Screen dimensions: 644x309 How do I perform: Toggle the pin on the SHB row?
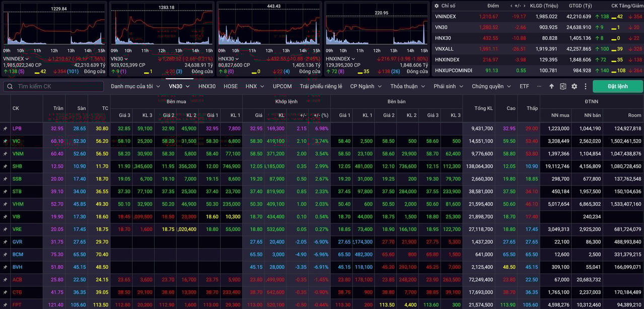click(x=5, y=166)
